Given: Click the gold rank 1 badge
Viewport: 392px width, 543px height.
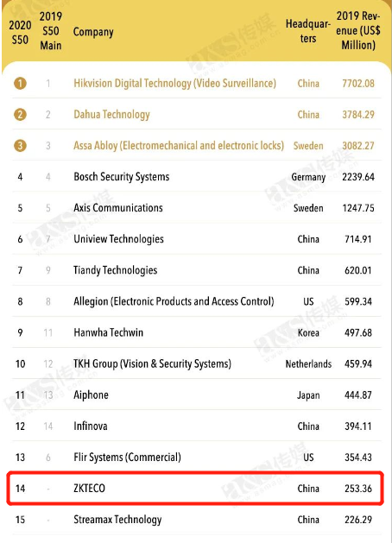Looking at the screenshot, I should pos(20,83).
